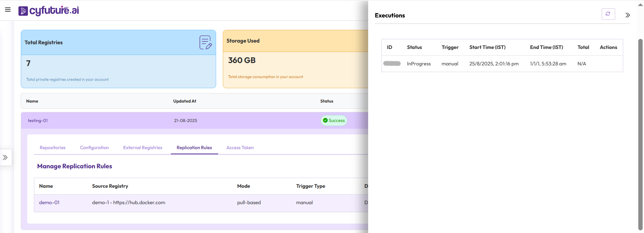Select the External Registries tab
This screenshot has width=644, height=233.
click(143, 148)
